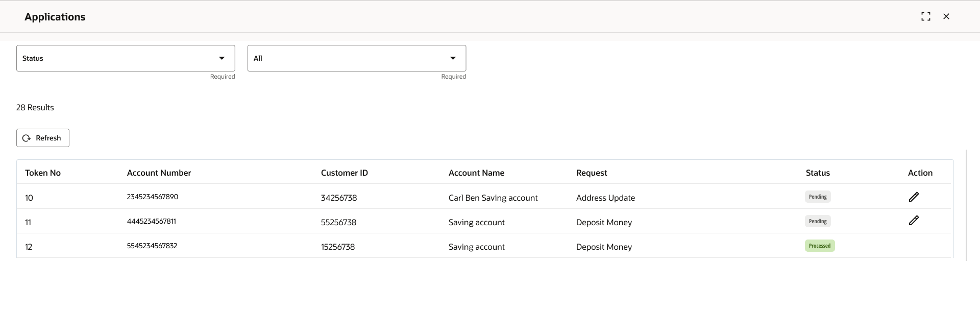Click customer ID 34256738
The image size is (980, 334).
point(339,198)
